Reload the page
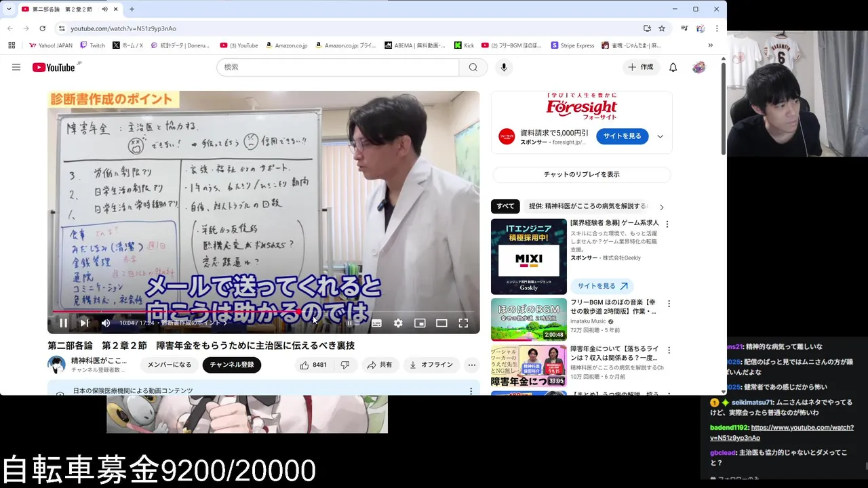 point(42,28)
